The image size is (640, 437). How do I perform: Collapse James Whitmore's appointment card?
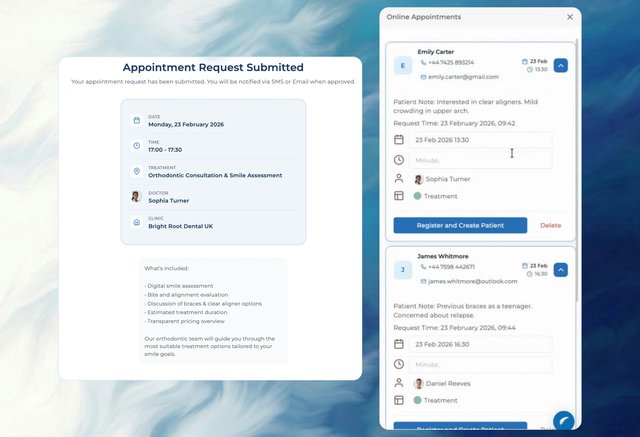[560, 270]
